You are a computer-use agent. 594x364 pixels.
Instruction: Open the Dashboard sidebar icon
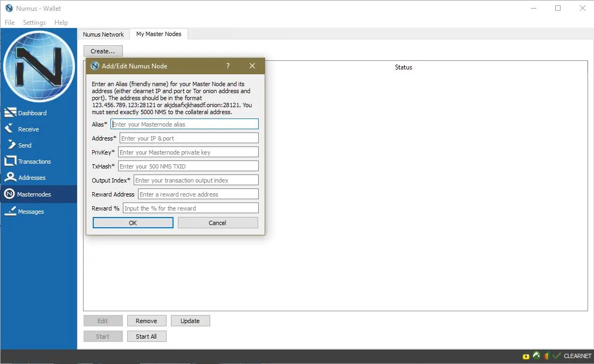10,113
